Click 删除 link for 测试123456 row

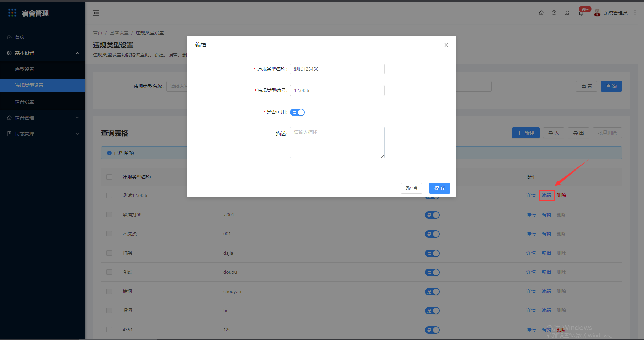click(561, 195)
